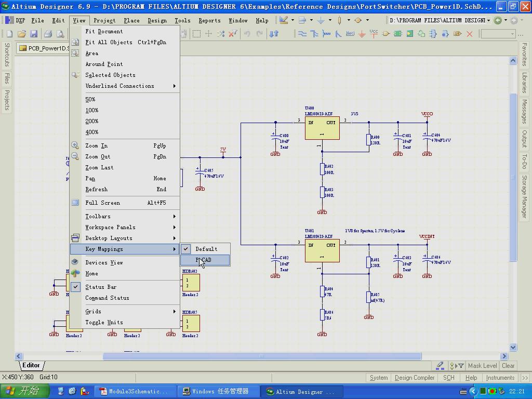Expand the Desktop Layouts submenu
Image resolution: width=532 pixels, height=399 pixels.
click(x=125, y=238)
